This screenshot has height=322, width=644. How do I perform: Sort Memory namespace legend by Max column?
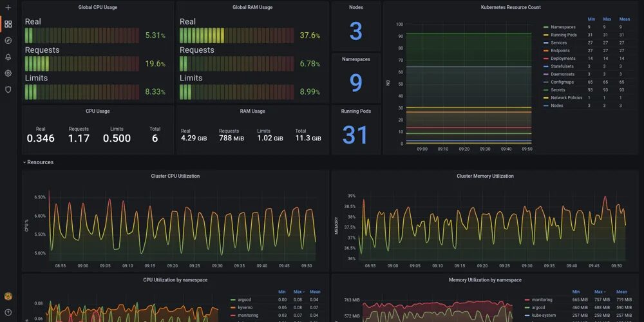600,292
